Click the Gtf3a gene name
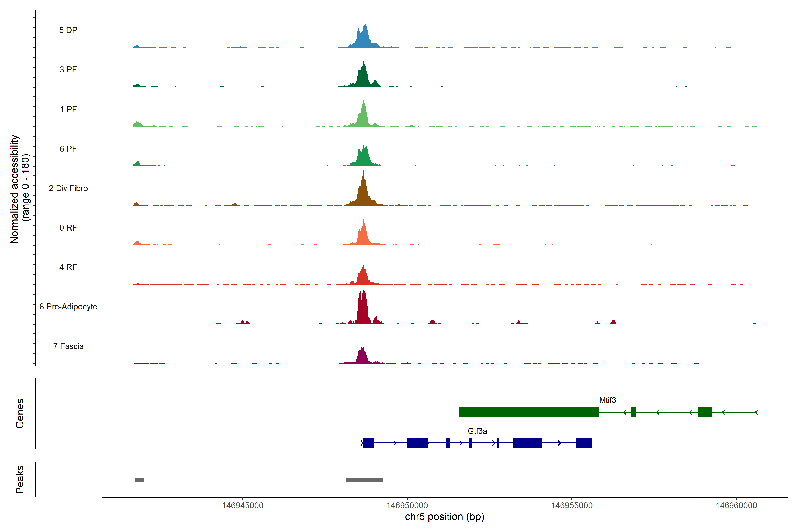 pyautogui.click(x=477, y=431)
